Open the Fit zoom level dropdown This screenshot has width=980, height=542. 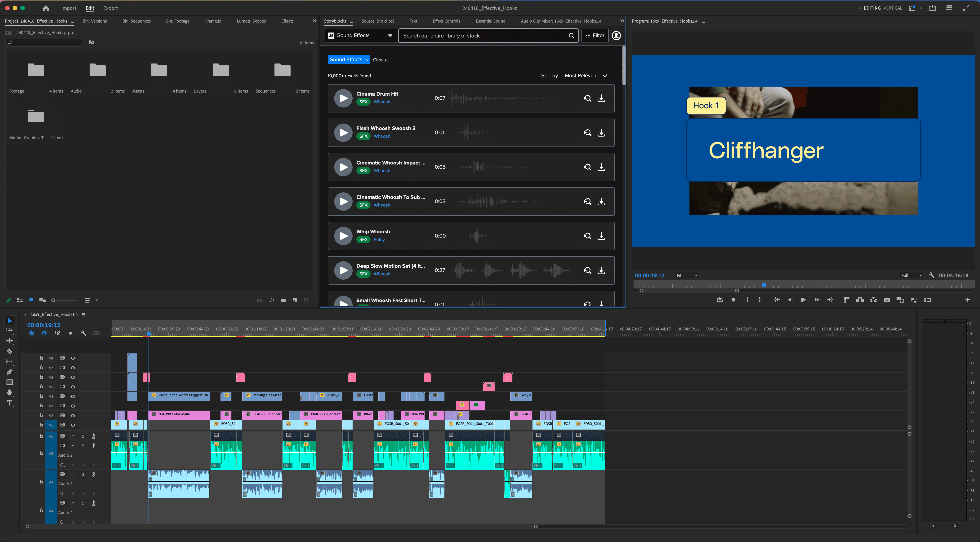tap(687, 275)
